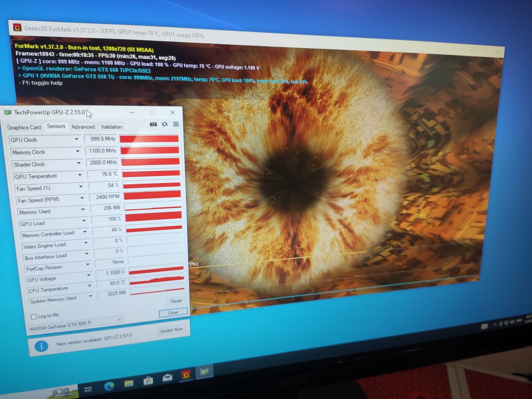Click the GPU Temperature red history graph
The image size is (532, 399).
tap(151, 174)
